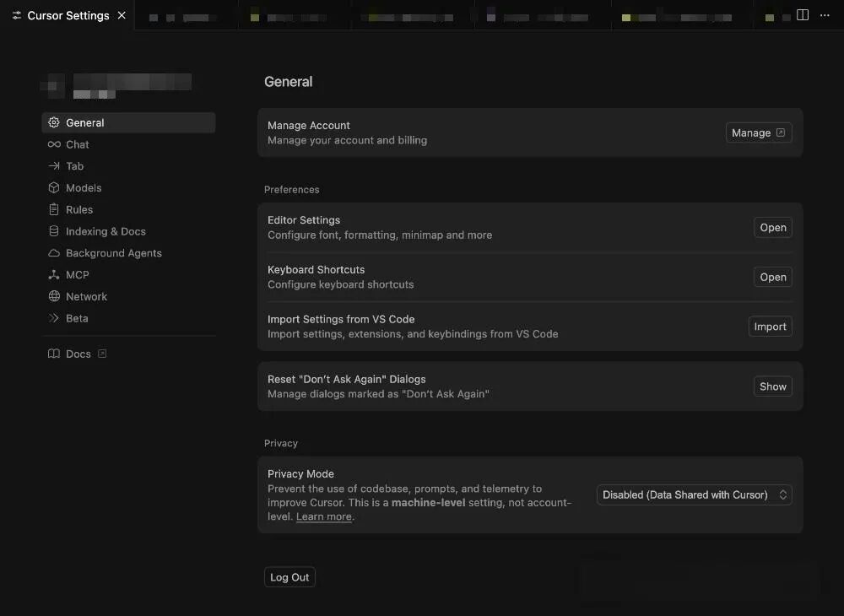Click the external icon inside Manage button

point(781,132)
